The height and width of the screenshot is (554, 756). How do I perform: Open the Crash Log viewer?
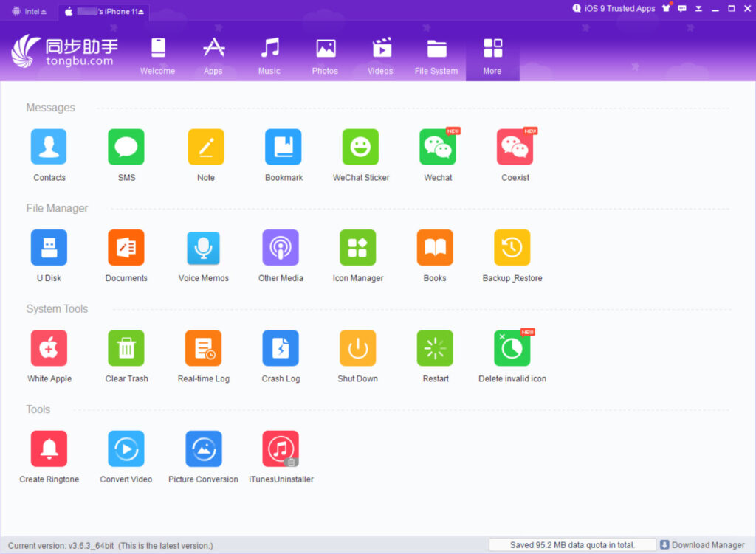(x=281, y=348)
